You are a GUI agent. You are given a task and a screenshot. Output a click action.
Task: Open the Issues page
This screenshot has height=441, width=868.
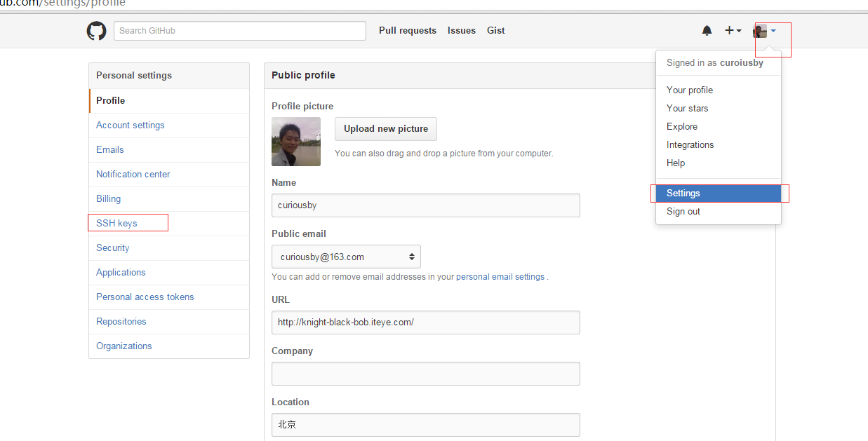coord(462,31)
